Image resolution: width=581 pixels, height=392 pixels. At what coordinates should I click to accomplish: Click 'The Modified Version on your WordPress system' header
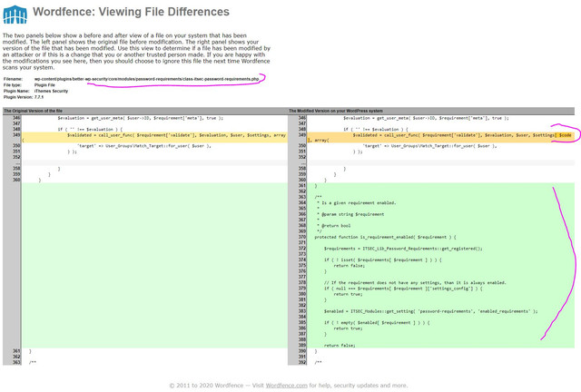pyautogui.click(x=336, y=111)
